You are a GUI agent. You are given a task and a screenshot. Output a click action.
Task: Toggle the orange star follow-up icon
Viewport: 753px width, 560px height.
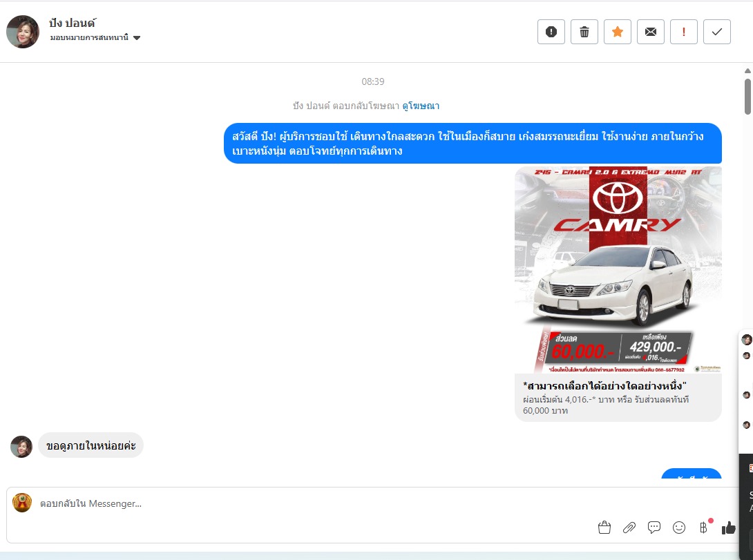617,32
